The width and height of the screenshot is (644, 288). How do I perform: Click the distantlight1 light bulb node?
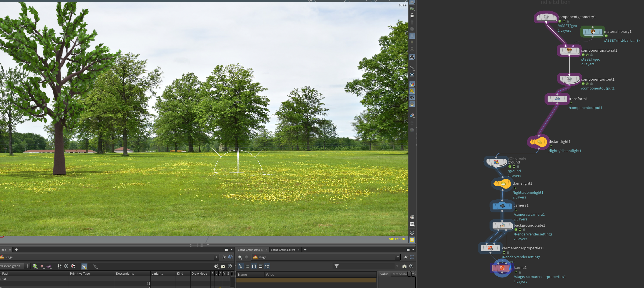coord(538,142)
